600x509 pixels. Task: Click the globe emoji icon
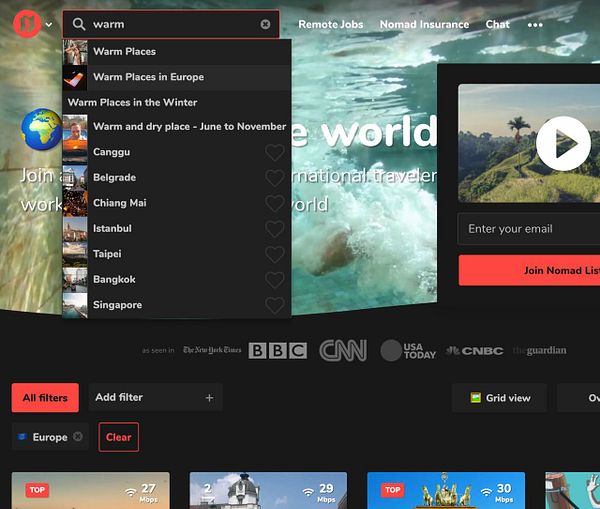point(41,129)
